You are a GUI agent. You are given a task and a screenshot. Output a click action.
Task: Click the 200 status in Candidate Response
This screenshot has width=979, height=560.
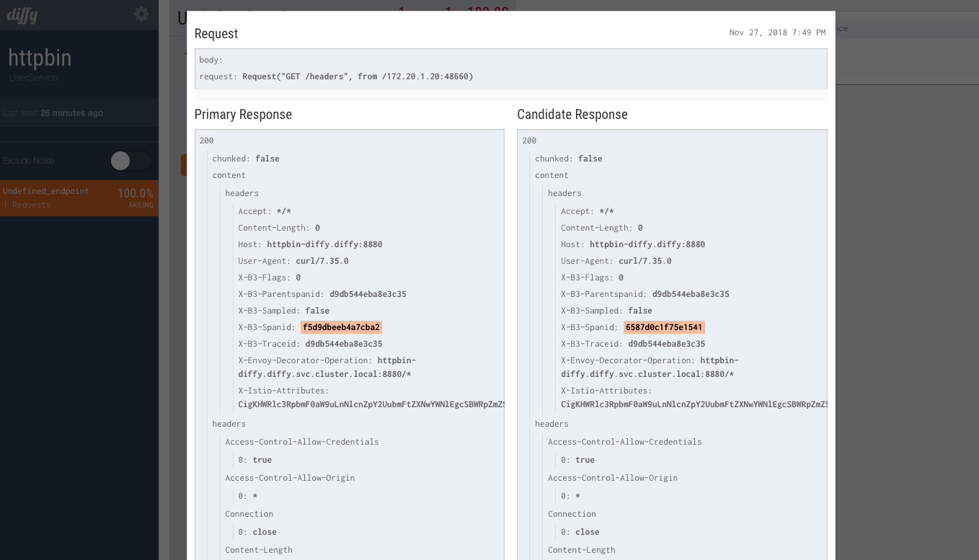pos(529,141)
